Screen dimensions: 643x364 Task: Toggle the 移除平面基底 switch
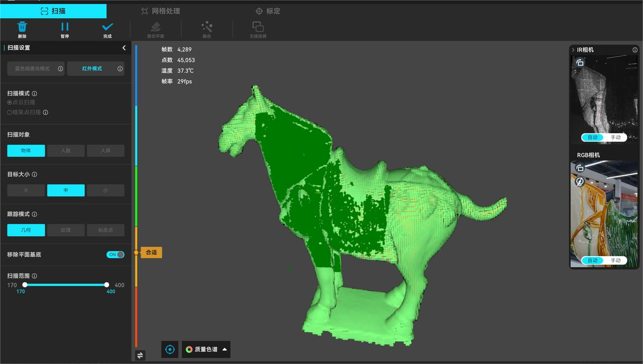pyautogui.click(x=115, y=255)
